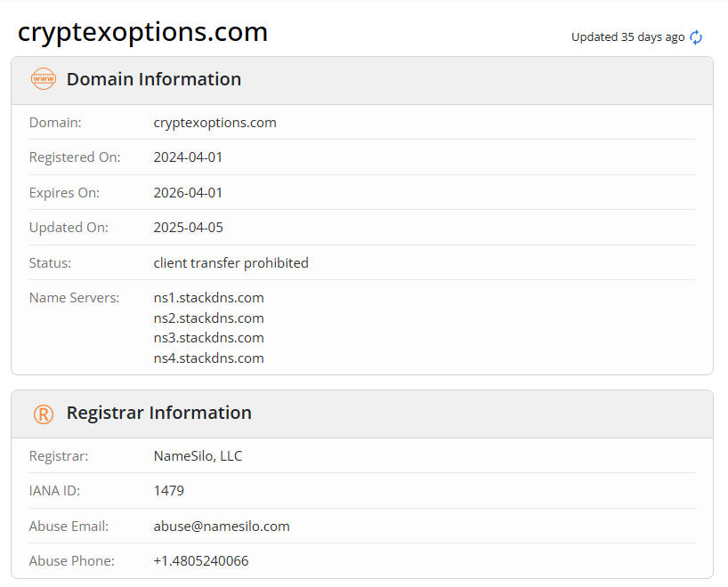
Task: Select the domain value cryptexoptions.com
Action: click(214, 123)
